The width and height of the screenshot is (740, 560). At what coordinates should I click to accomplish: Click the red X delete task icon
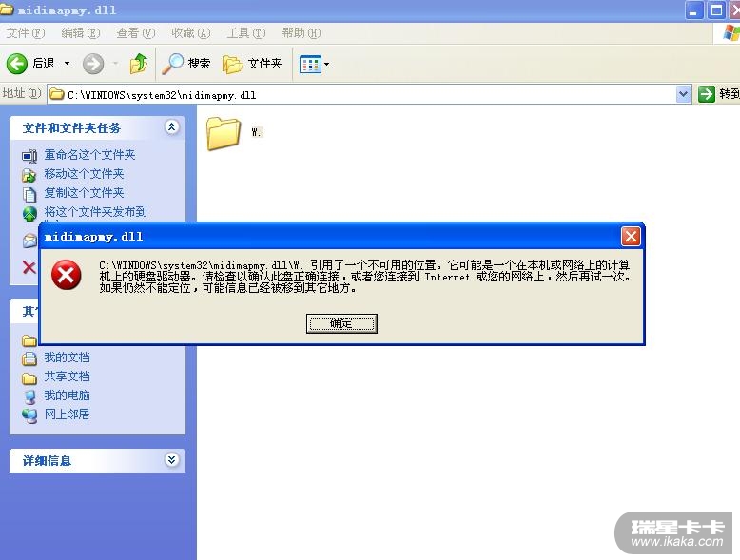click(x=29, y=267)
